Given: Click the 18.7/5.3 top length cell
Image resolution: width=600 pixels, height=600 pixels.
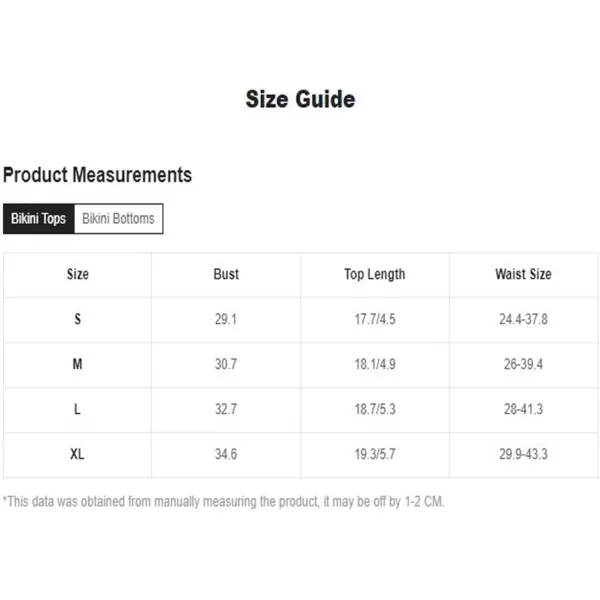Looking at the screenshot, I should click(375, 409).
